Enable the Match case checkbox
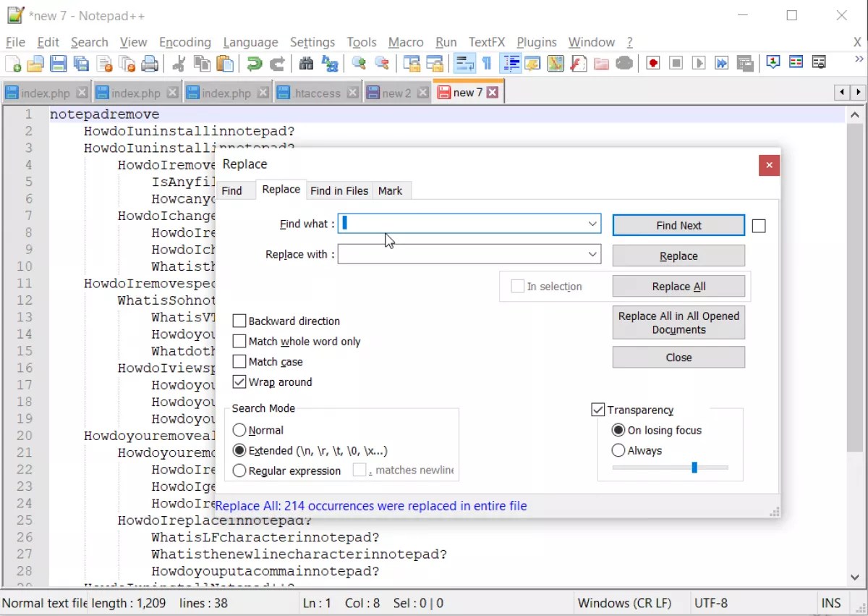This screenshot has height=616, width=868. pos(239,361)
